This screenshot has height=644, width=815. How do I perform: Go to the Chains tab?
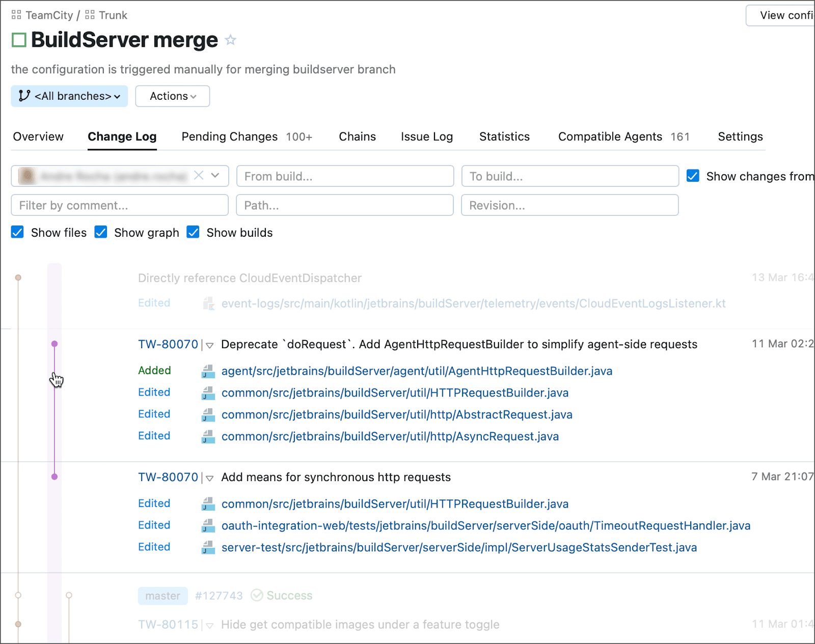(358, 136)
